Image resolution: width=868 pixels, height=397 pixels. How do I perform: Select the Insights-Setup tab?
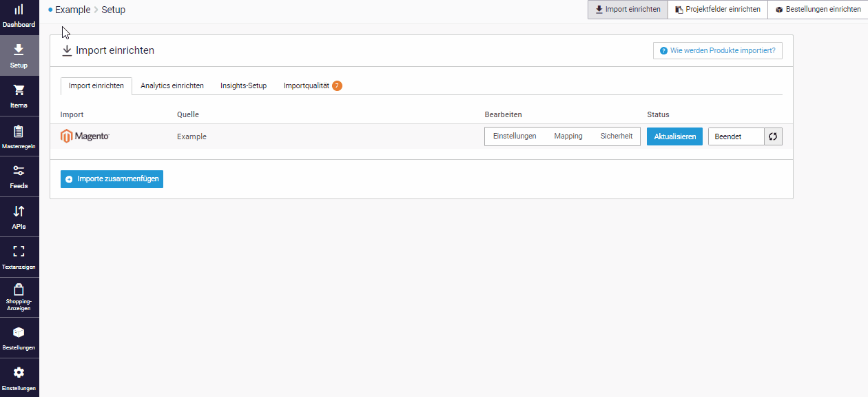click(244, 85)
